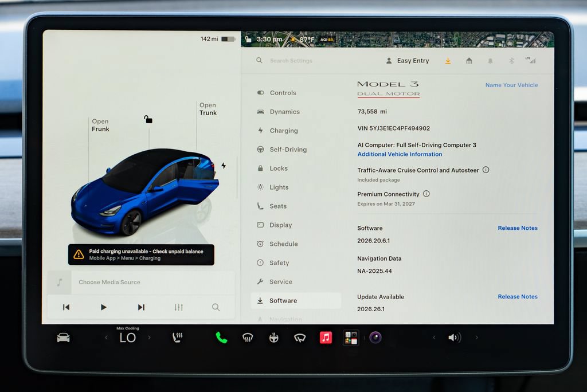
Task: Open notifications bell icon
Action: pyautogui.click(x=490, y=61)
